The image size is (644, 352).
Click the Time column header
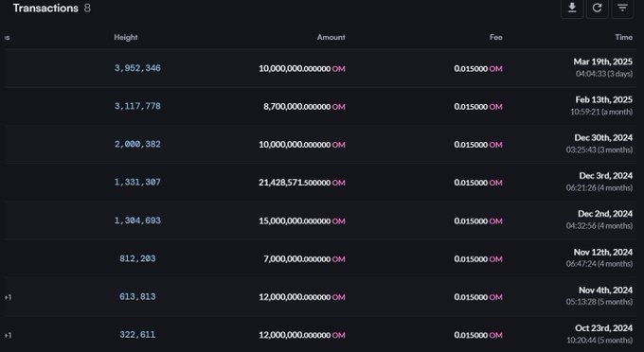click(x=624, y=37)
